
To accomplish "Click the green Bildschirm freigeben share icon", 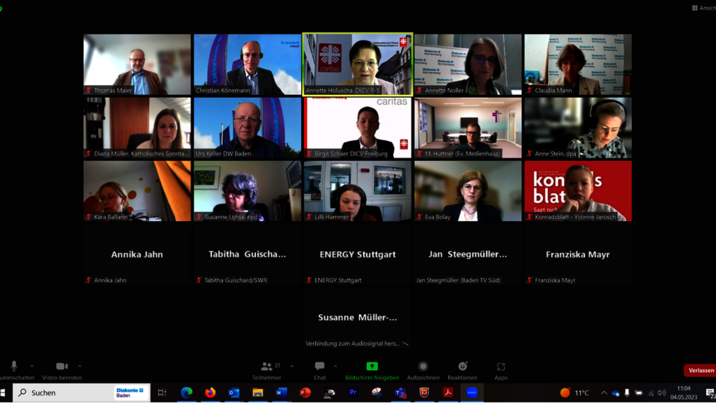I will click(372, 366).
